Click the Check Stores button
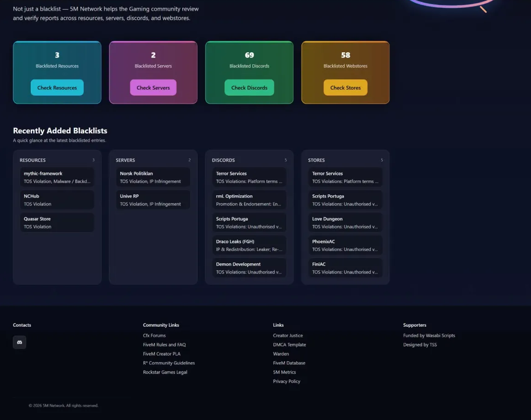The image size is (531, 420). [345, 87]
